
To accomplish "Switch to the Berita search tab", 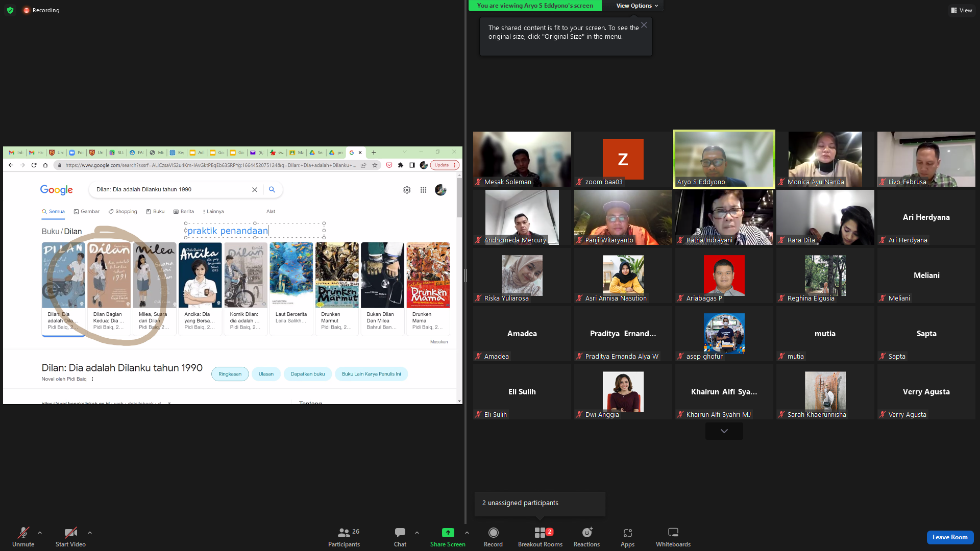I will [184, 212].
